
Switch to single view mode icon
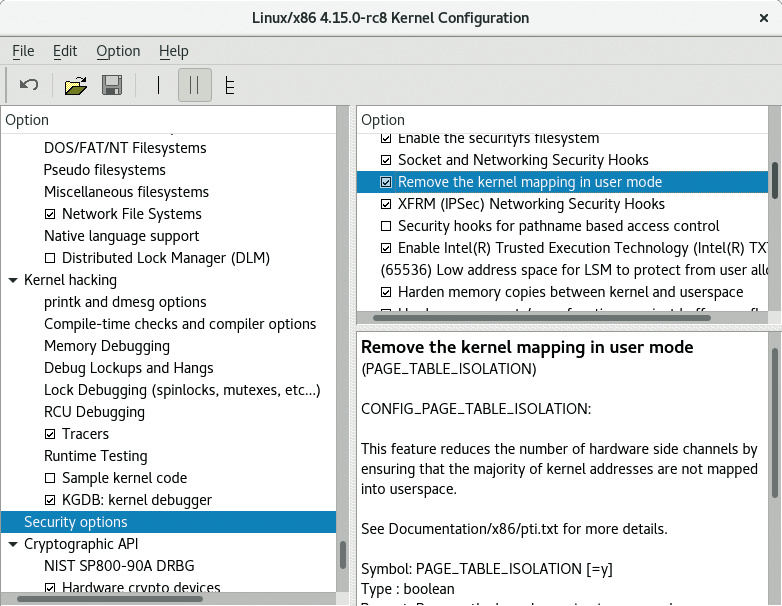coord(158,85)
